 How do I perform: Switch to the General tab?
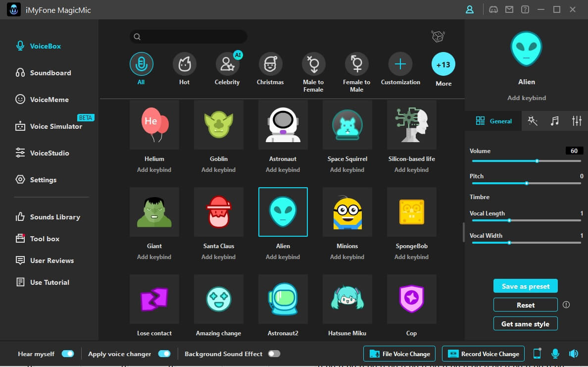click(493, 121)
